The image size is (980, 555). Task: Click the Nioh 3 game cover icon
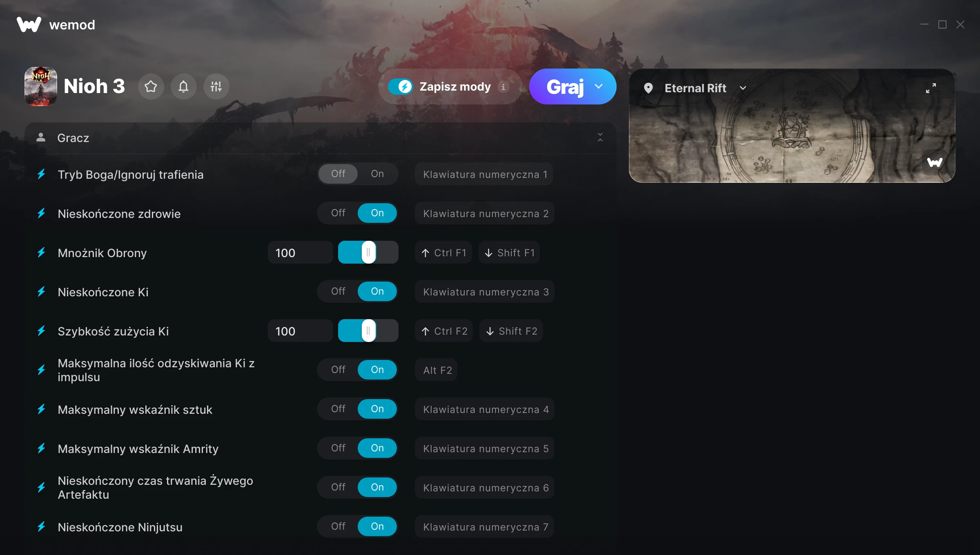tap(40, 87)
